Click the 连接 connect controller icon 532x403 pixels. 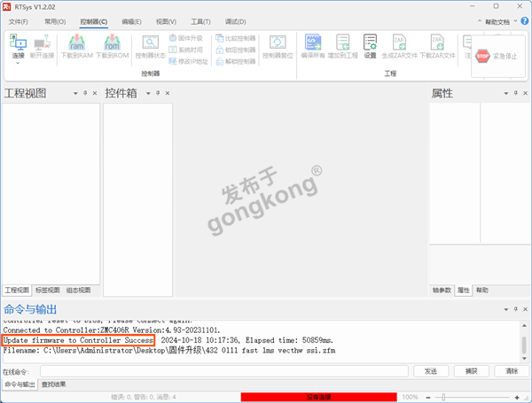click(x=18, y=43)
